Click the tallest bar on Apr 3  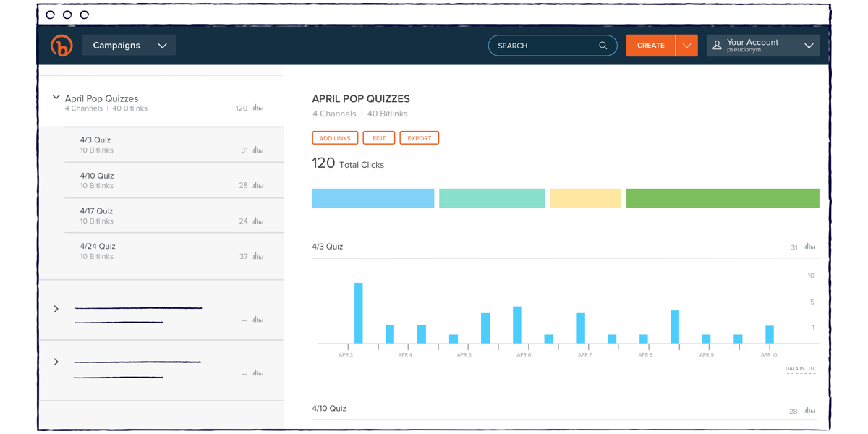(x=359, y=312)
